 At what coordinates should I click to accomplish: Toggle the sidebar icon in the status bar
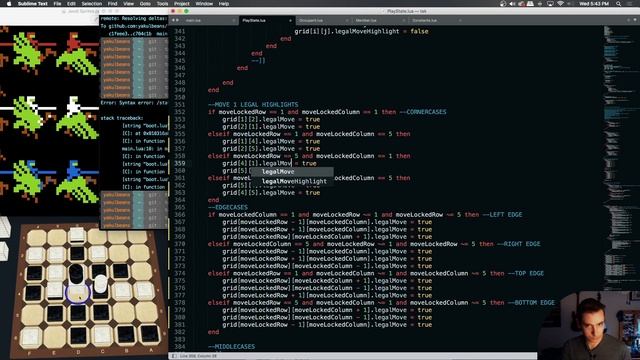click(x=174, y=356)
